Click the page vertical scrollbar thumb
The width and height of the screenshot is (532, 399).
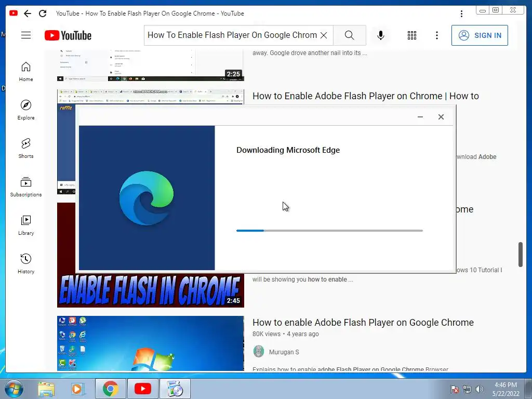(521, 255)
